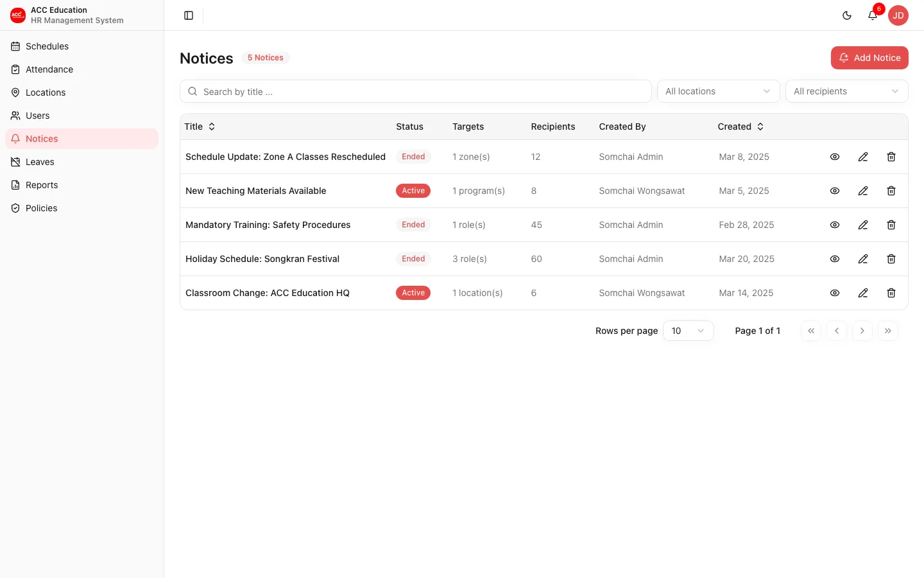Open notifications bell icon

[873, 15]
